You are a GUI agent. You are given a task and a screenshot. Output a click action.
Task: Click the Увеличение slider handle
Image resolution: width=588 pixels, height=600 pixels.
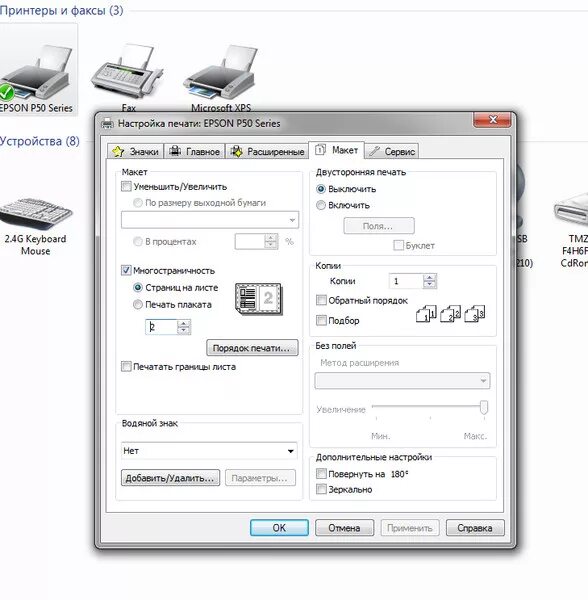(x=484, y=407)
